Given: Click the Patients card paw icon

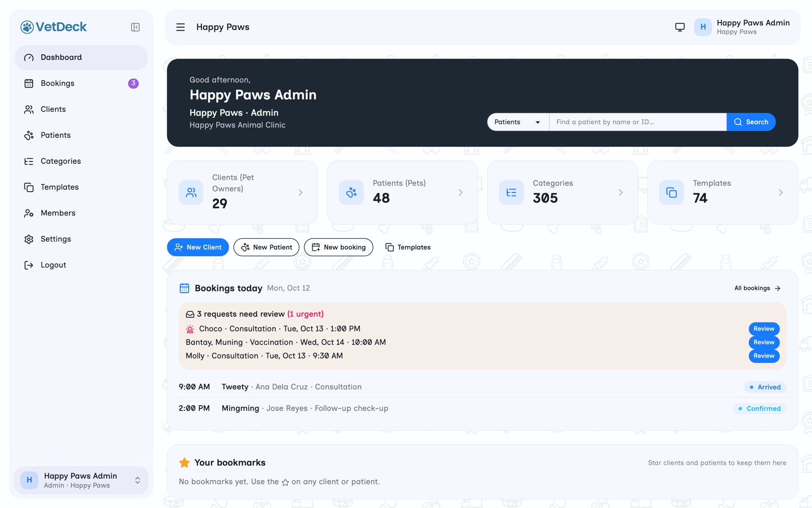Looking at the screenshot, I should [351, 193].
